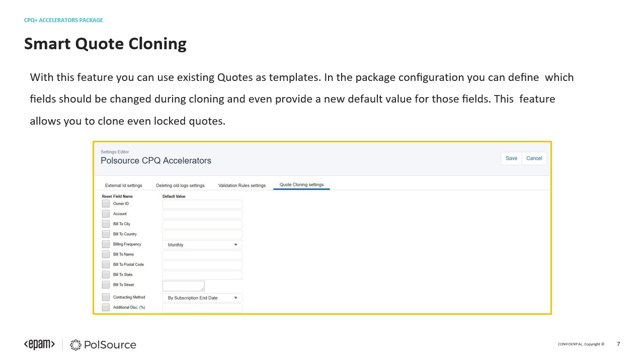
Task: Expand the Contracting Method default value dropdown
Action: point(202,298)
